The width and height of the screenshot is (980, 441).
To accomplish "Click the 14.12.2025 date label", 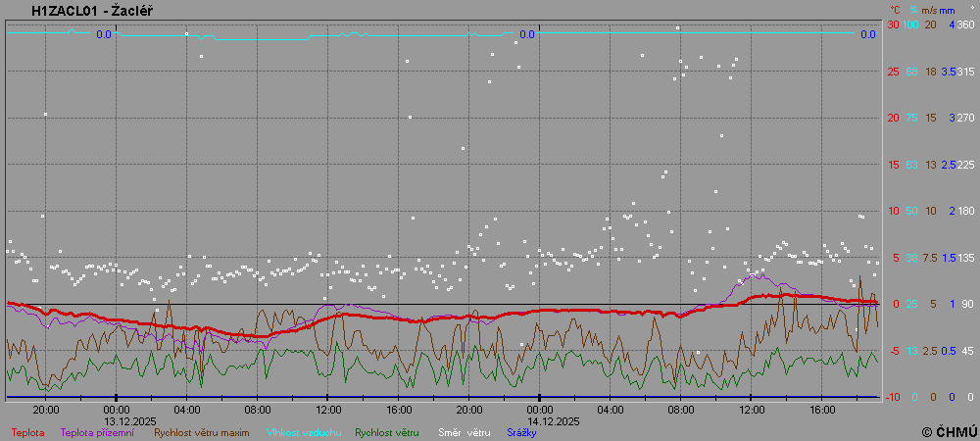I will click(x=554, y=420).
